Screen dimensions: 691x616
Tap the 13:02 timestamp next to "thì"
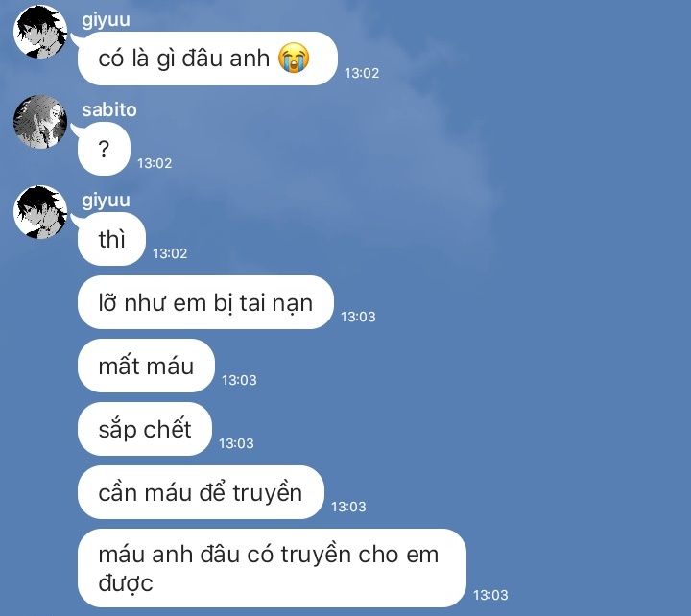point(170,254)
